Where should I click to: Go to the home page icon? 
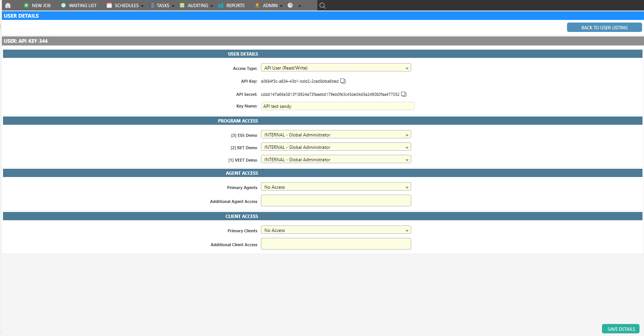[x=8, y=5]
